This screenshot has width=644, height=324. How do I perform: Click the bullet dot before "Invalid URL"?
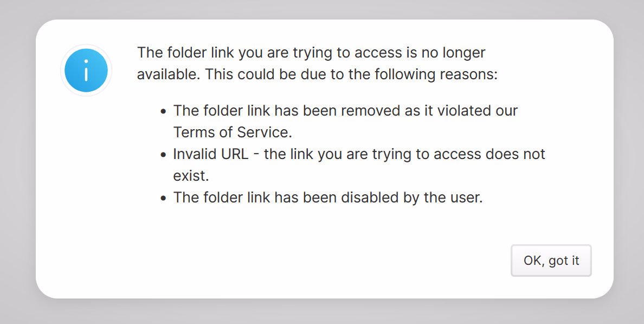164,155
